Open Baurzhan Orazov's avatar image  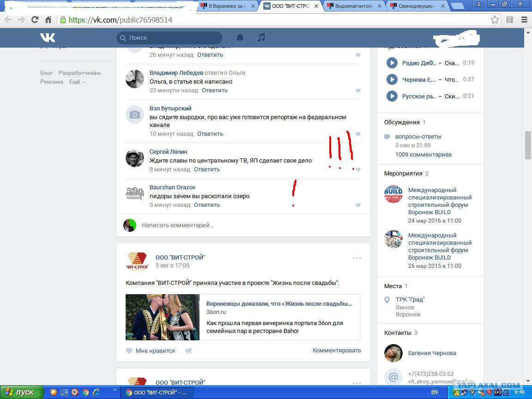click(135, 193)
